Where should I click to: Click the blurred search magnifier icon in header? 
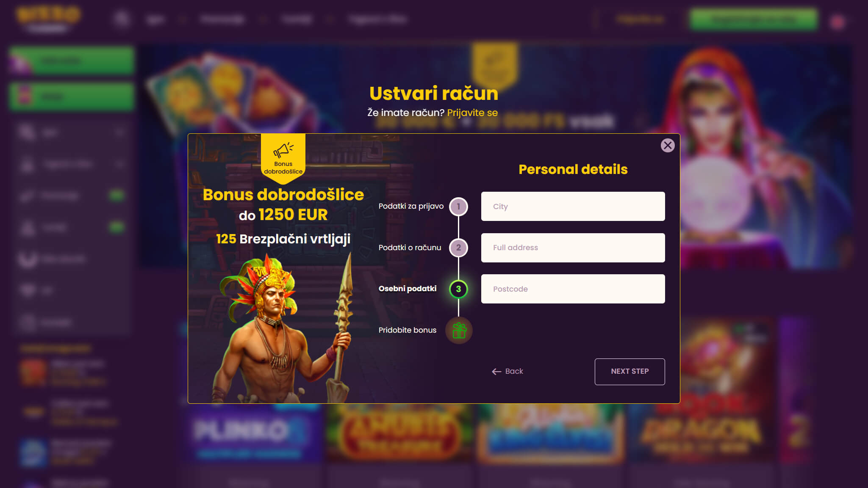click(x=122, y=19)
